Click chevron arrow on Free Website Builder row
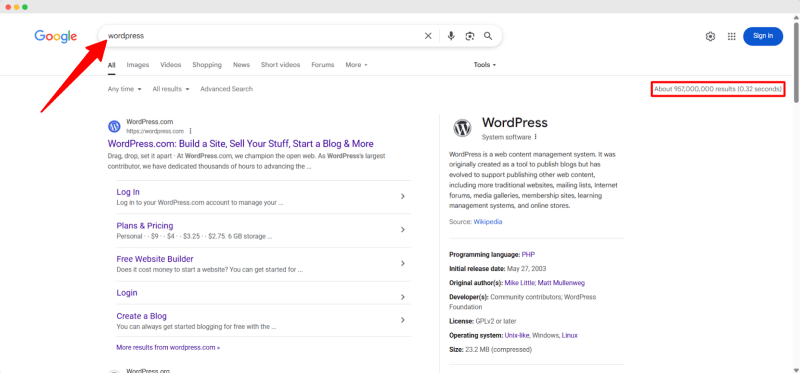Image resolution: width=800 pixels, height=373 pixels. (x=403, y=263)
